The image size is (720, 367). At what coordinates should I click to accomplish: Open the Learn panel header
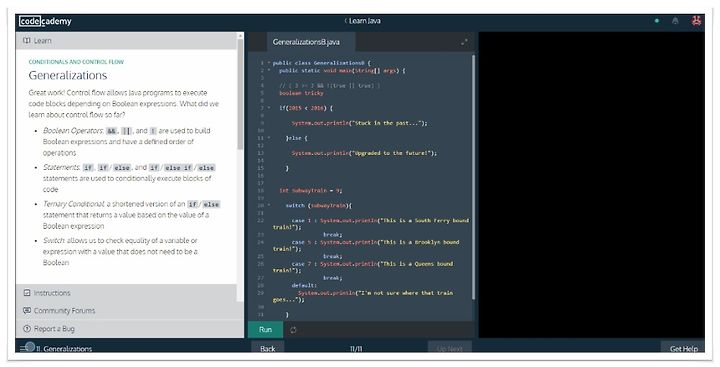click(x=126, y=41)
